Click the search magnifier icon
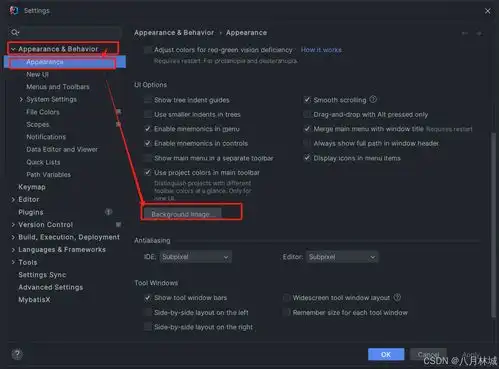The image size is (499, 369). 15,32
